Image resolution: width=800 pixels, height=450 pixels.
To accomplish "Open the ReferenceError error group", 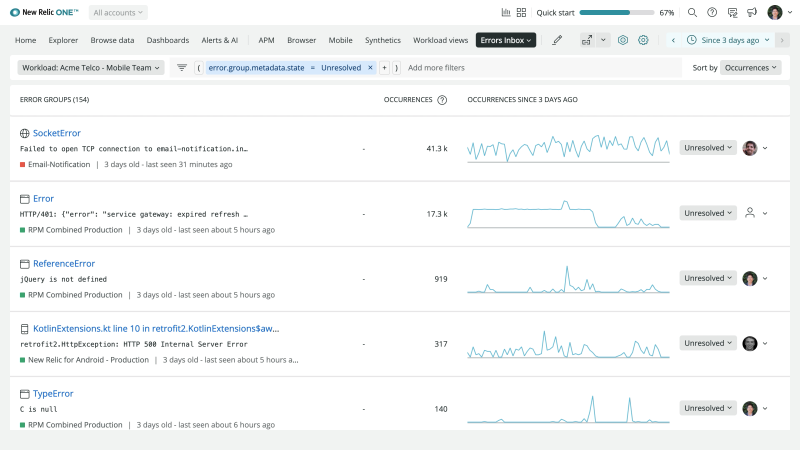I will click(64, 264).
